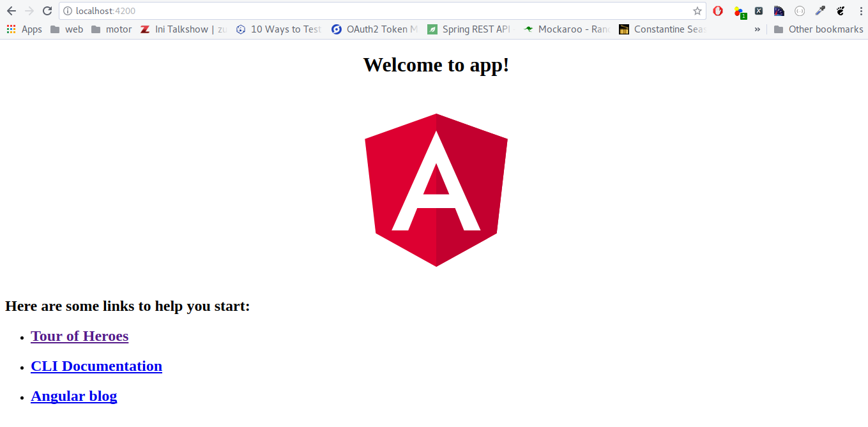Viewport: 868px width, 427px height.
Task: Open the colored-balls extension with badge 1
Action: 739,11
